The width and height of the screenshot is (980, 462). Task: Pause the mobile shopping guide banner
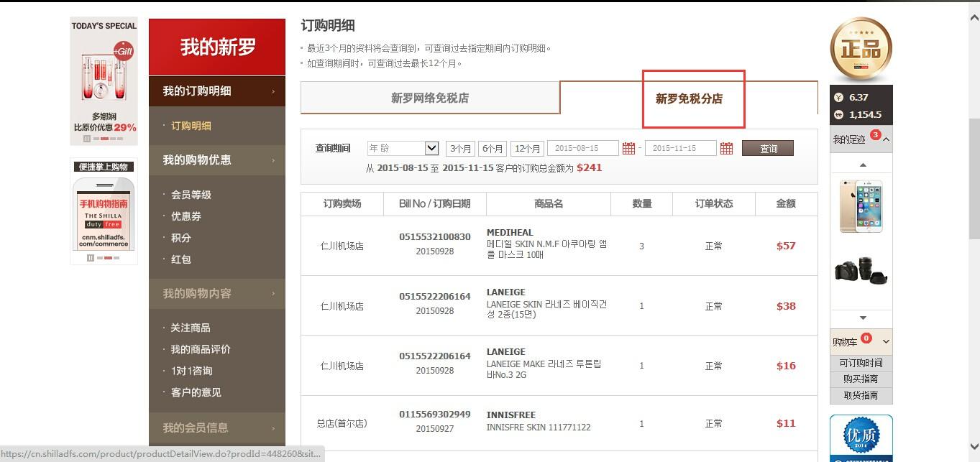pos(91,257)
